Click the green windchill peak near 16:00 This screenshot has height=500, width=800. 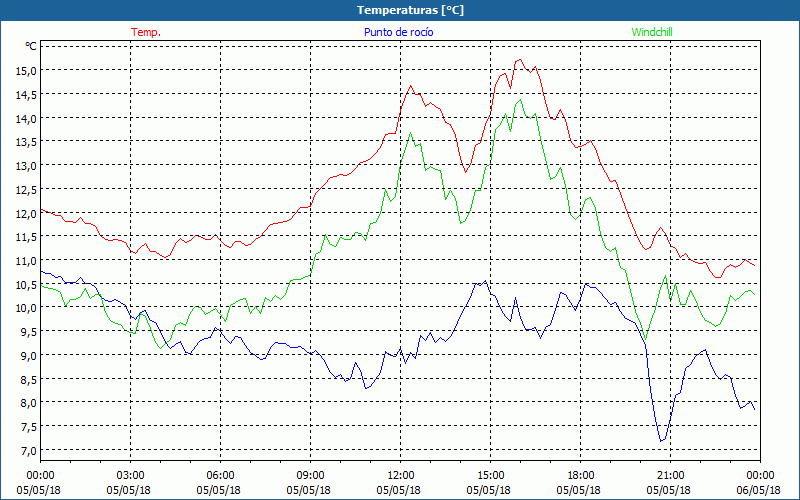[x=520, y=100]
